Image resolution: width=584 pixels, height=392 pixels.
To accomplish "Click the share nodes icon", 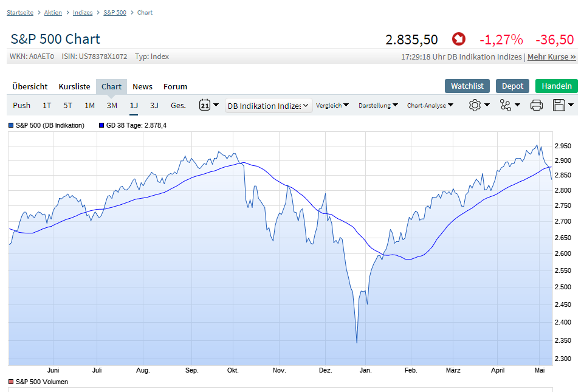I will click(x=506, y=105).
